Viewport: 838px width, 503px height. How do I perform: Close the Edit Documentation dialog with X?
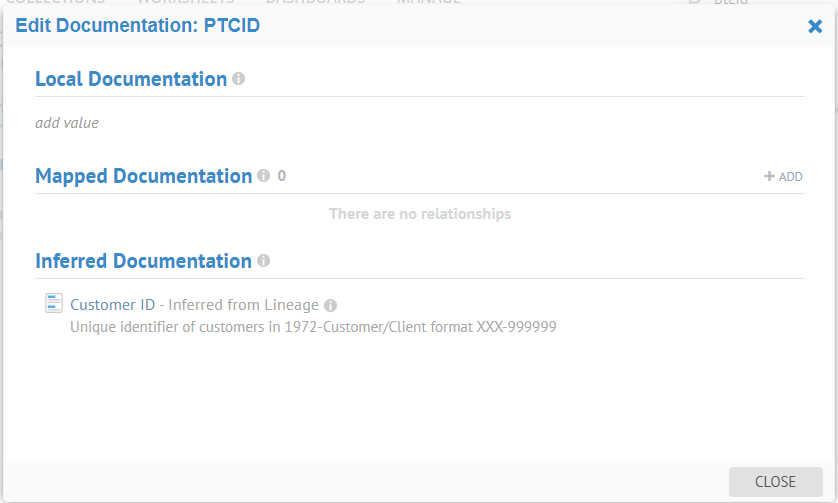(815, 27)
